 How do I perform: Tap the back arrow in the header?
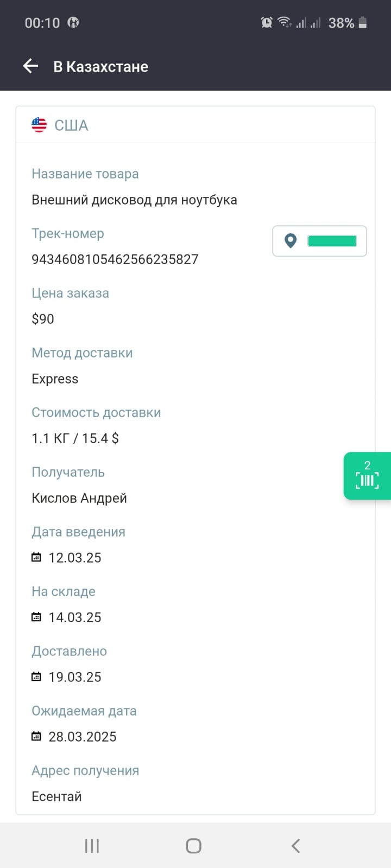point(30,66)
